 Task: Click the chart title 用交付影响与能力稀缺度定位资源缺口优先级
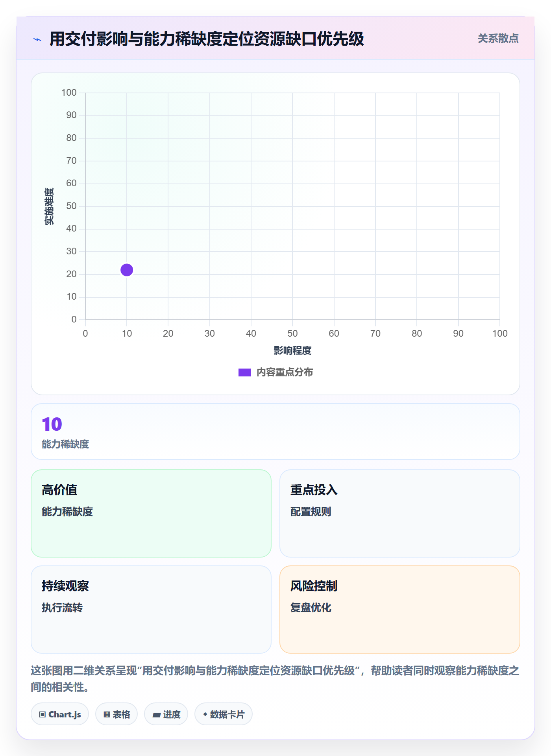[x=207, y=39]
